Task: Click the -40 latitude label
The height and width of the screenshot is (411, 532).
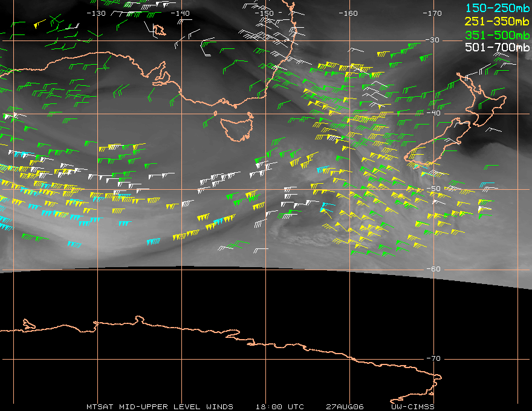Action: tap(433, 114)
